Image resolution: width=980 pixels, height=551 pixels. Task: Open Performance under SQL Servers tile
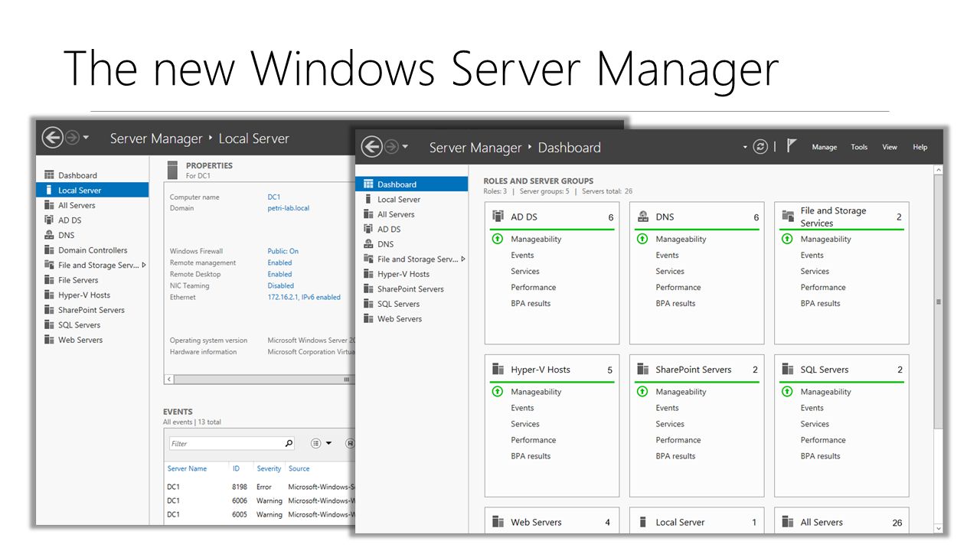pos(823,440)
